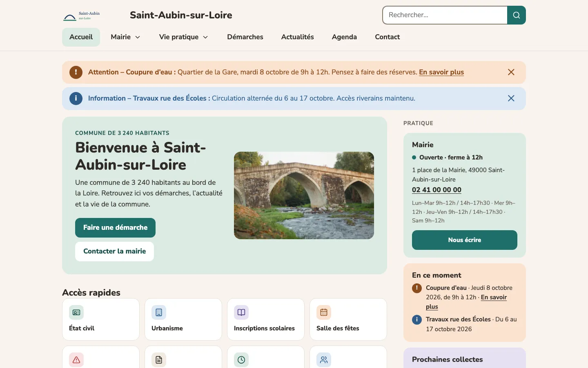Focus the Rechercher search field
The width and height of the screenshot is (588, 368).
click(x=445, y=15)
